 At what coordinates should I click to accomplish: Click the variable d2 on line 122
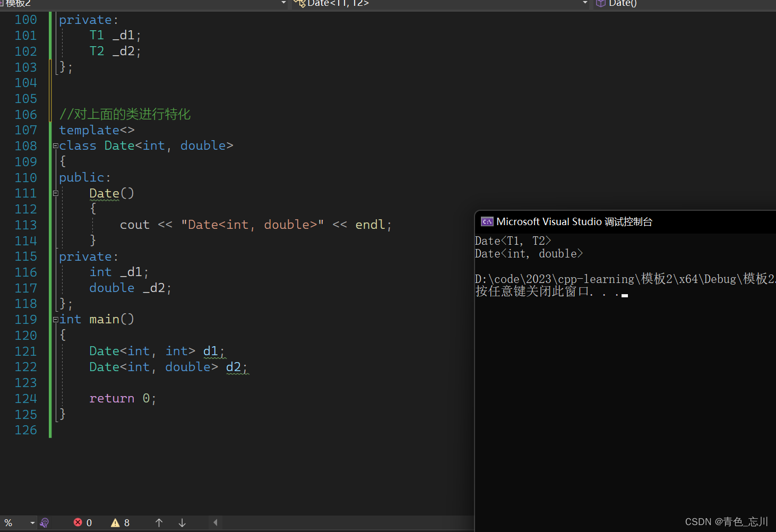click(234, 367)
